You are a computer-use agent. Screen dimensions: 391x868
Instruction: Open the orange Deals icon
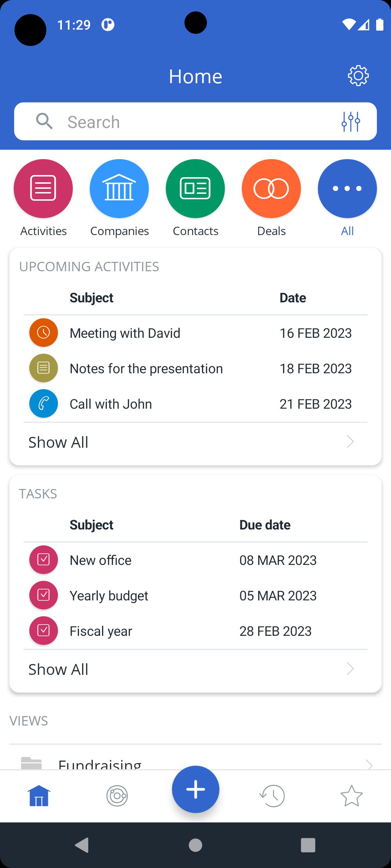click(271, 188)
